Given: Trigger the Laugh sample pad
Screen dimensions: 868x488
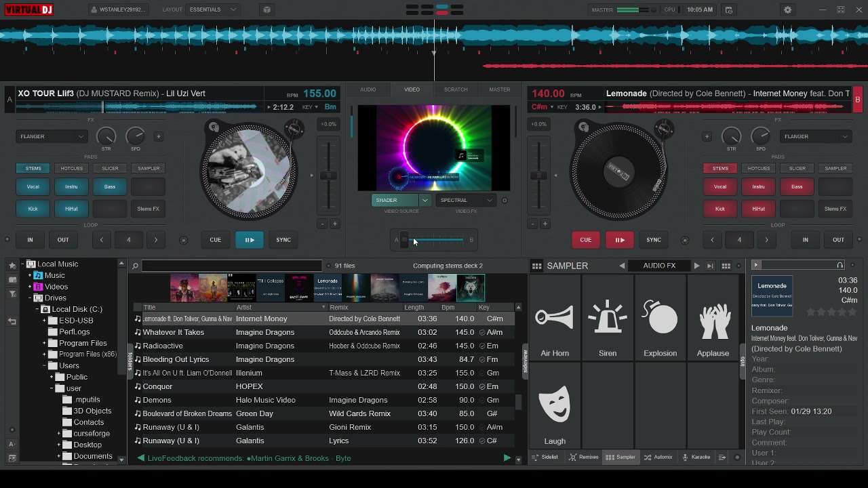Looking at the screenshot, I should [x=555, y=407].
